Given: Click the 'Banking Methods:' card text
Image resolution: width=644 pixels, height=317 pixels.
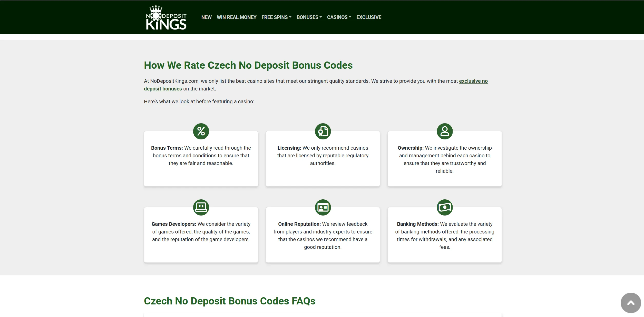Looking at the screenshot, I should tap(445, 236).
